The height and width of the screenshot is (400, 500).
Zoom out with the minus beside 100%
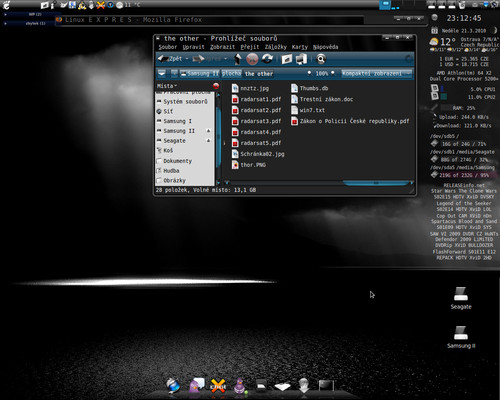pyautogui.click(x=309, y=73)
